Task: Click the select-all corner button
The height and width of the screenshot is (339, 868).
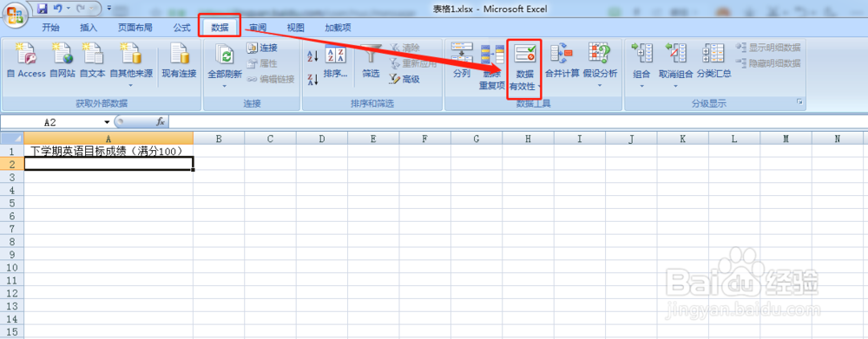Action: click(x=12, y=138)
